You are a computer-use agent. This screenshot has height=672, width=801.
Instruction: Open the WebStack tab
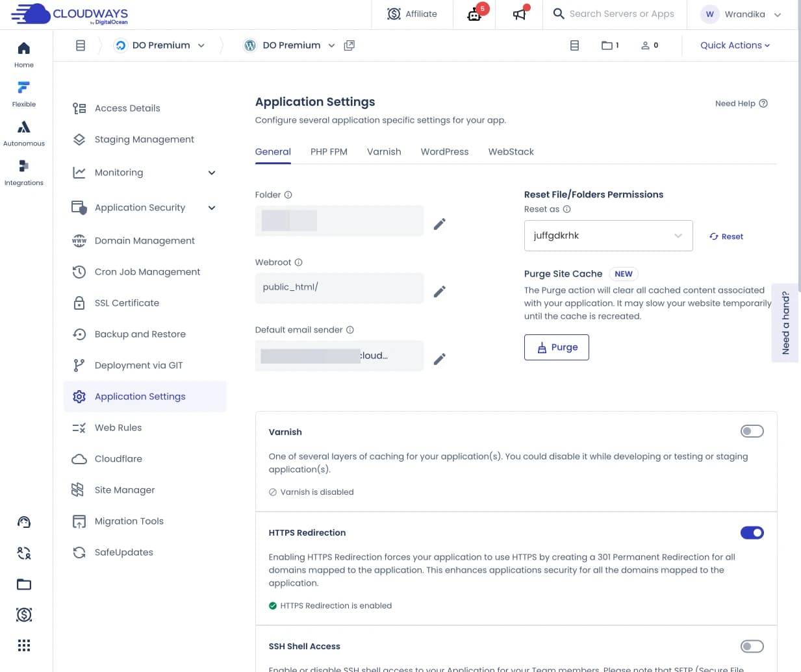pyautogui.click(x=511, y=152)
